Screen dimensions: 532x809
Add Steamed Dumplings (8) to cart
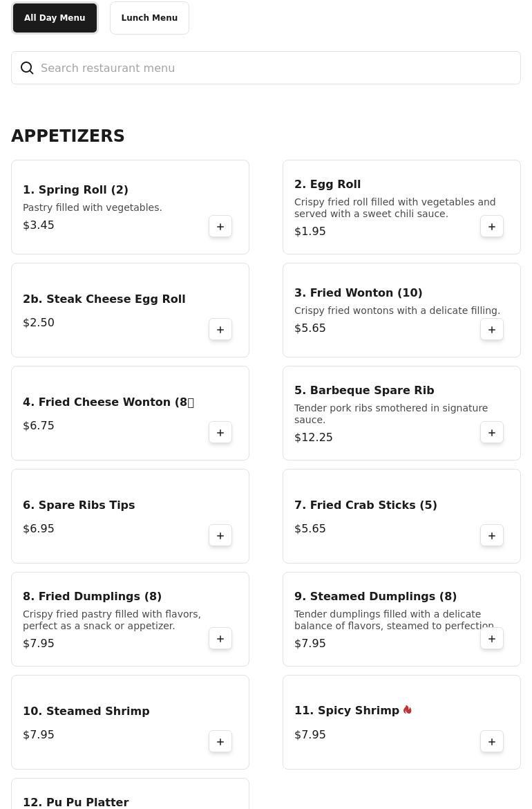[492, 639]
